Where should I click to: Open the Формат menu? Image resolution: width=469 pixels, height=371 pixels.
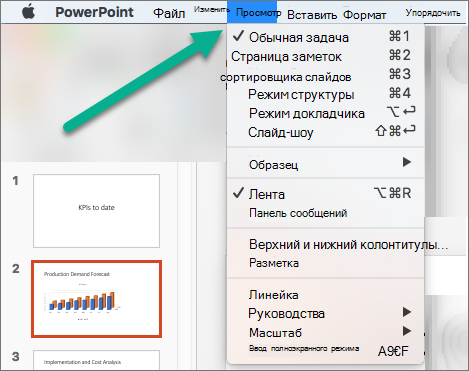click(x=365, y=15)
